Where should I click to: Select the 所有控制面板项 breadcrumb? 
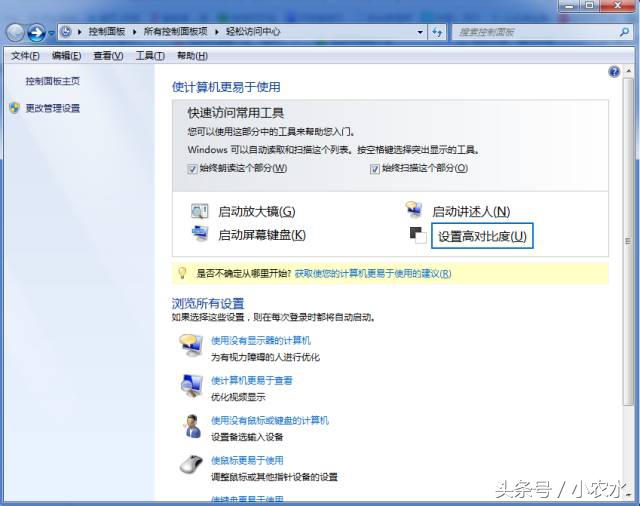click(175, 31)
